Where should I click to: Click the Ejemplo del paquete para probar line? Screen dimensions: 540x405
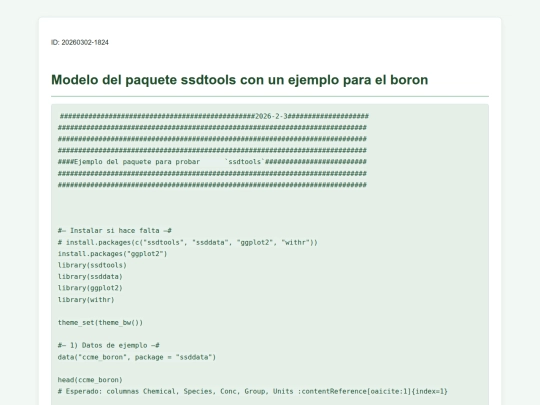212,162
